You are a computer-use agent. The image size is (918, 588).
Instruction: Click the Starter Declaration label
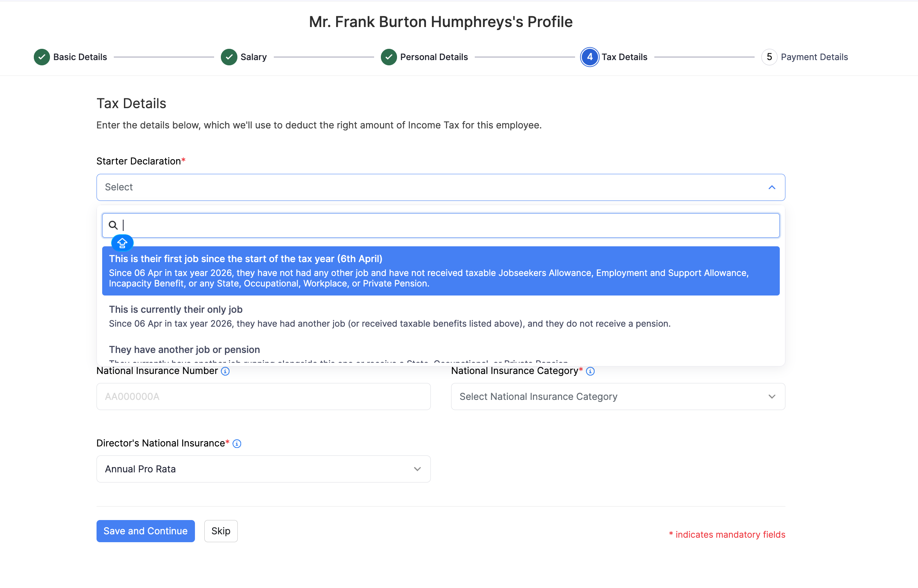pos(140,161)
